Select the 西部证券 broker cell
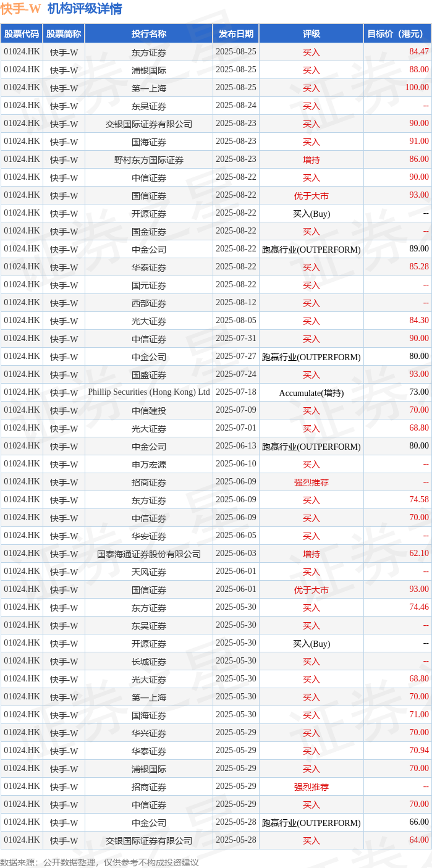The image size is (432, 868). point(149,303)
